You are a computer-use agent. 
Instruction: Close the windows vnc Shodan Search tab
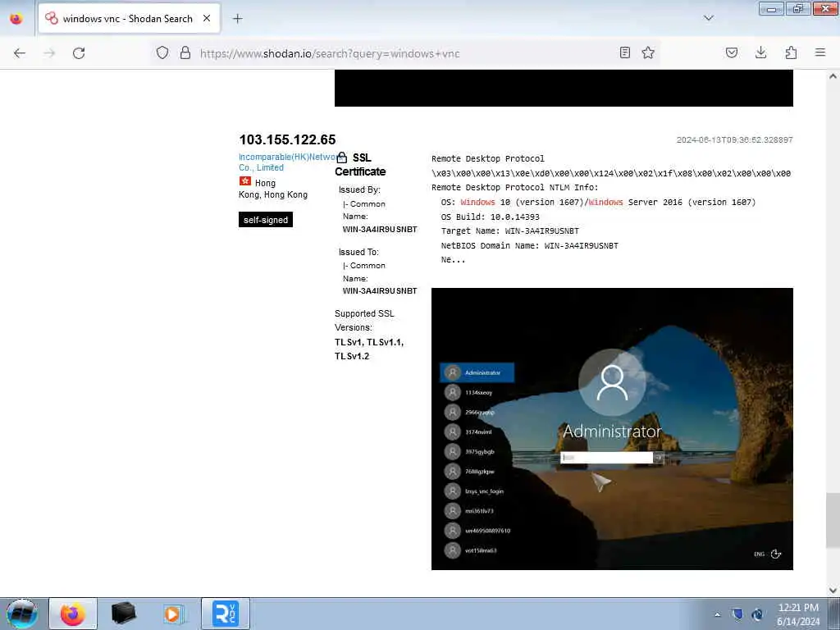[207, 18]
